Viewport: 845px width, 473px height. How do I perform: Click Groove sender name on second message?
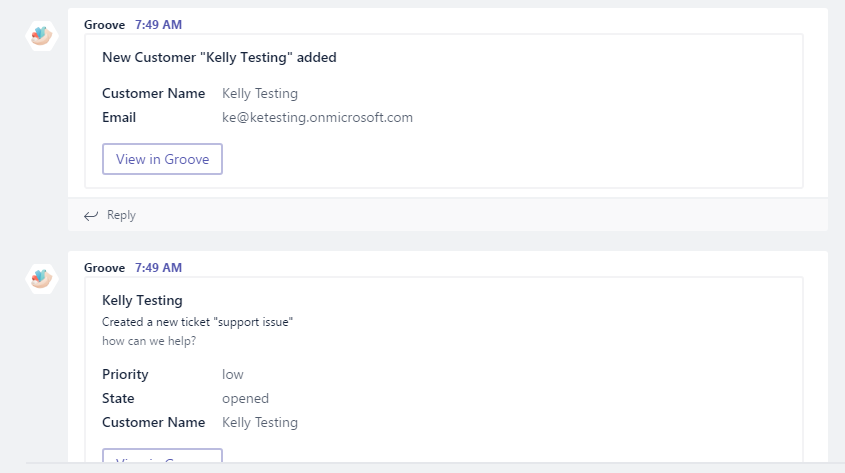pos(105,268)
